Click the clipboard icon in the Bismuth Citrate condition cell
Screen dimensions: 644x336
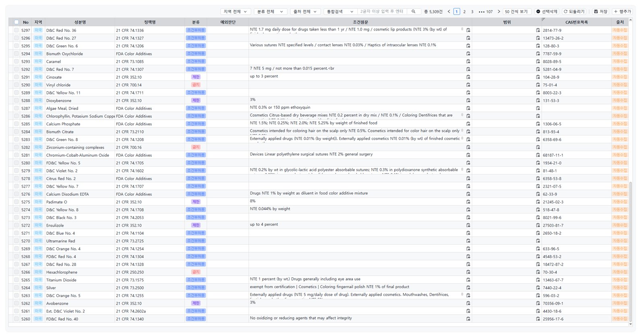point(468,132)
